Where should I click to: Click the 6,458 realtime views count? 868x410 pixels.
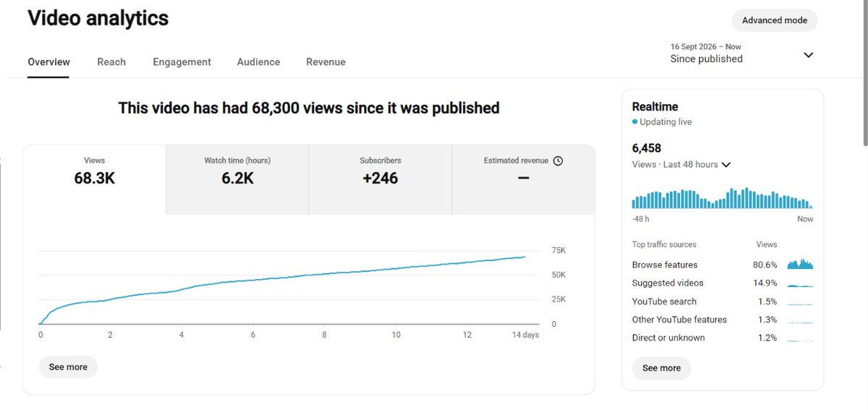pyautogui.click(x=647, y=148)
